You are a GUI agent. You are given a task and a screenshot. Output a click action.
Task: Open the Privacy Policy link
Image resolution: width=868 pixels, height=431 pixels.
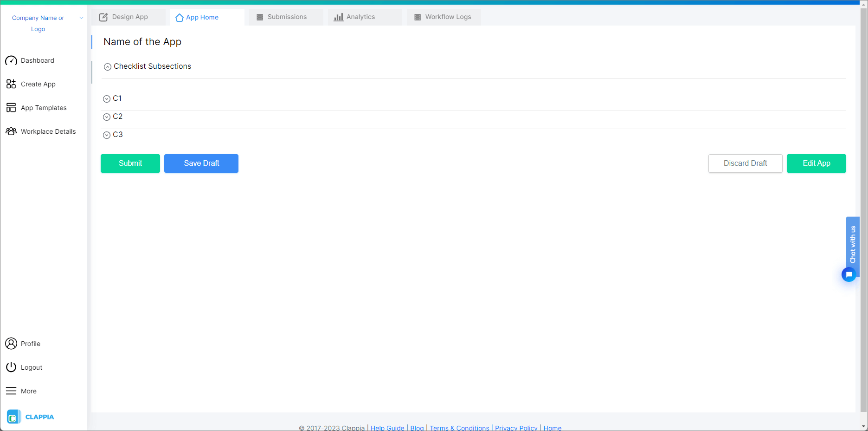516,427
